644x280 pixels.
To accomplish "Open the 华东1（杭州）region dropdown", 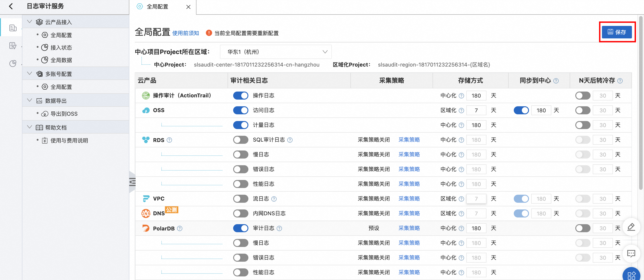I will point(275,52).
